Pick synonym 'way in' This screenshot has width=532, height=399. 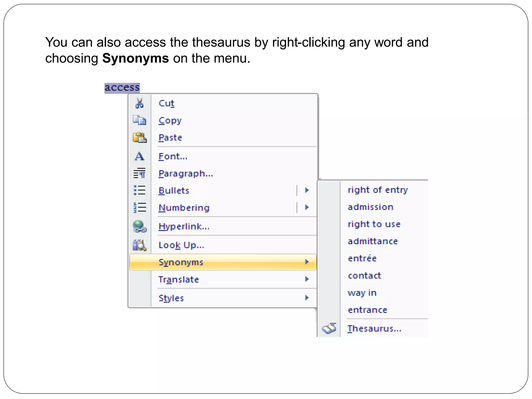pos(362,293)
